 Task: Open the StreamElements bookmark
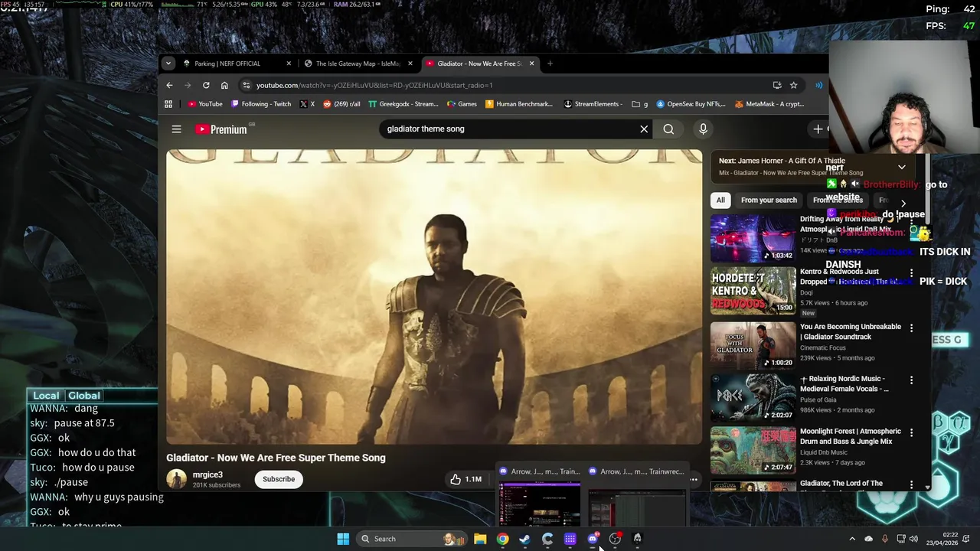point(592,104)
